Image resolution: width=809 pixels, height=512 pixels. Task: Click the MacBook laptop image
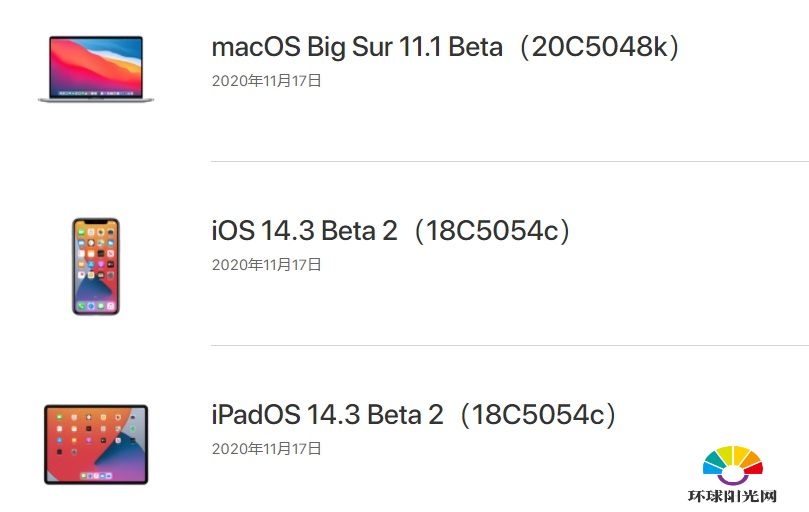click(96, 69)
